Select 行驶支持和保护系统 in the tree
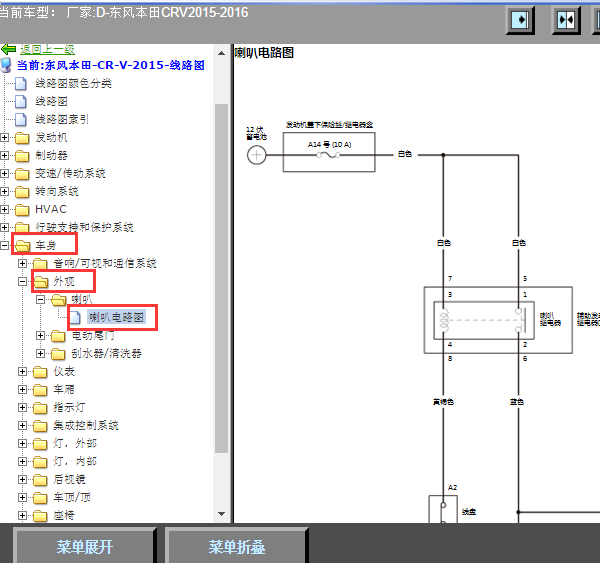Screen dimensions: 600x563 click(84, 227)
